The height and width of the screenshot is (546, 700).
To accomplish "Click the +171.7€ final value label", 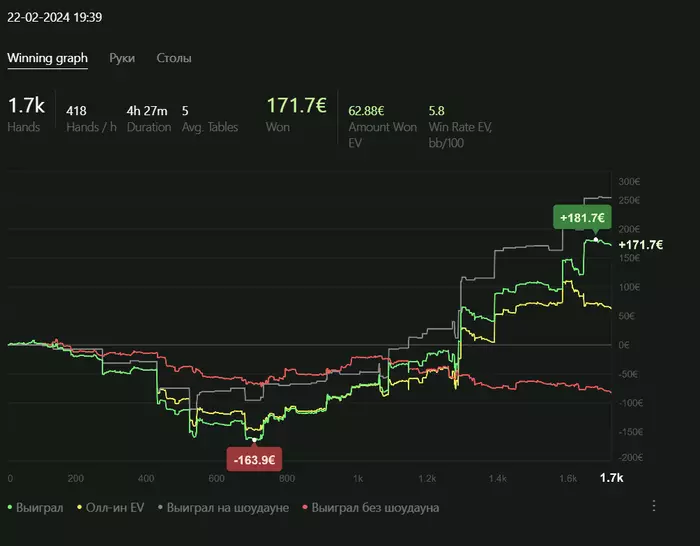I will pyautogui.click(x=641, y=245).
